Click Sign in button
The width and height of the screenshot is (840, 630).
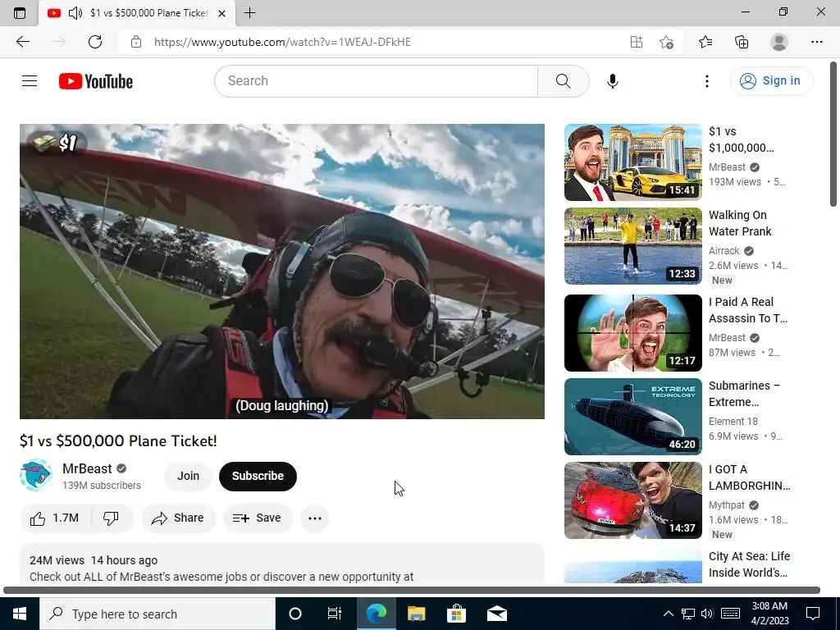point(771,81)
